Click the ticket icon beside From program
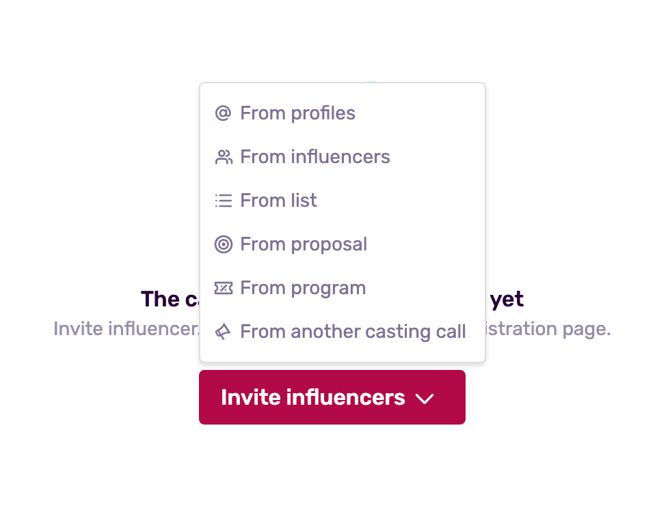670x516 pixels. point(223,288)
